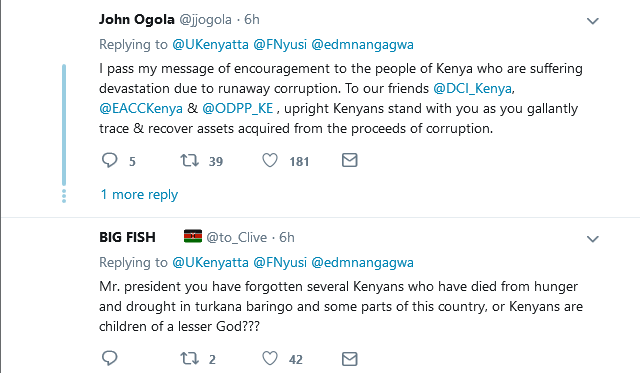Viewport: 640px width, 373px height.
Task: Visit the @EACCKenya mention
Action: point(141,109)
